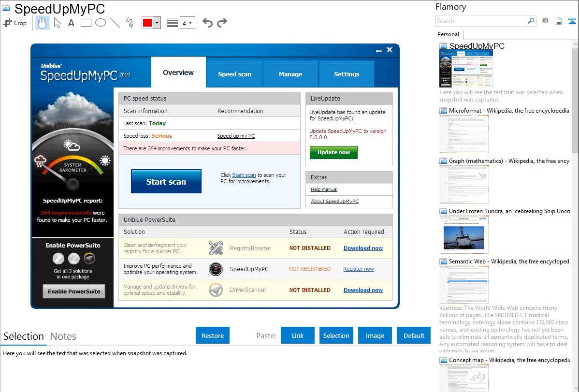Image resolution: width=579 pixels, height=392 pixels.
Task: Click the icon beside the Concept map snapshot
Action: point(443,360)
